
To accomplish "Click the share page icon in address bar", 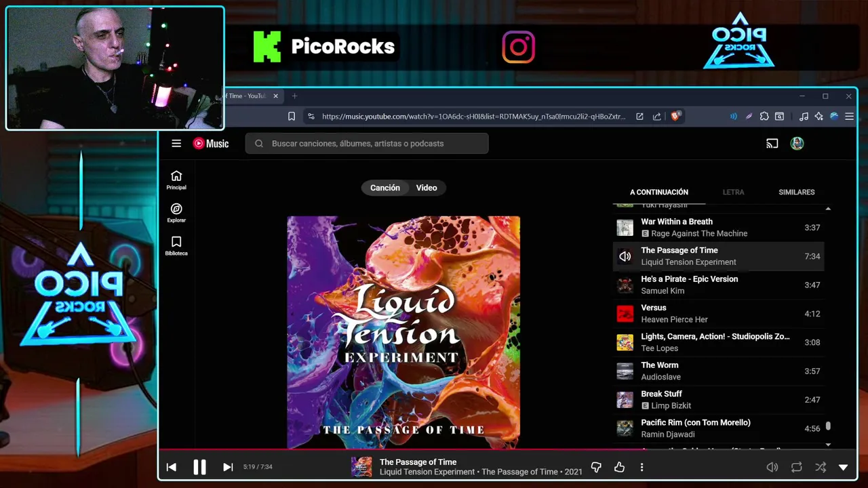I will click(x=656, y=117).
